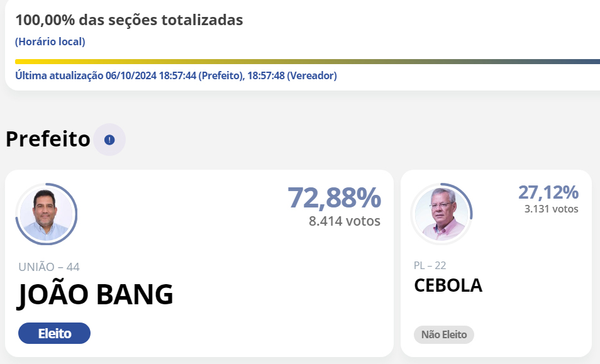Click the CEBOLA candidate name
This screenshot has height=364, width=600.
[x=448, y=285]
